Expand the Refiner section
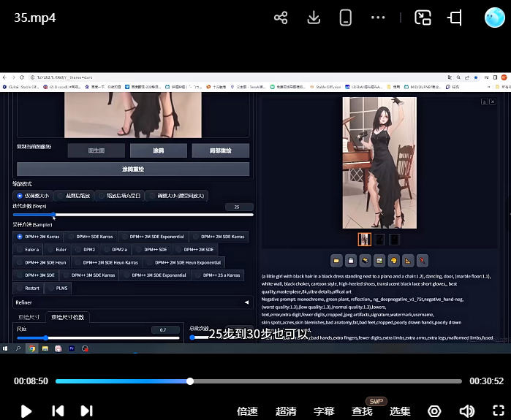511x420 pixels. coord(132,302)
